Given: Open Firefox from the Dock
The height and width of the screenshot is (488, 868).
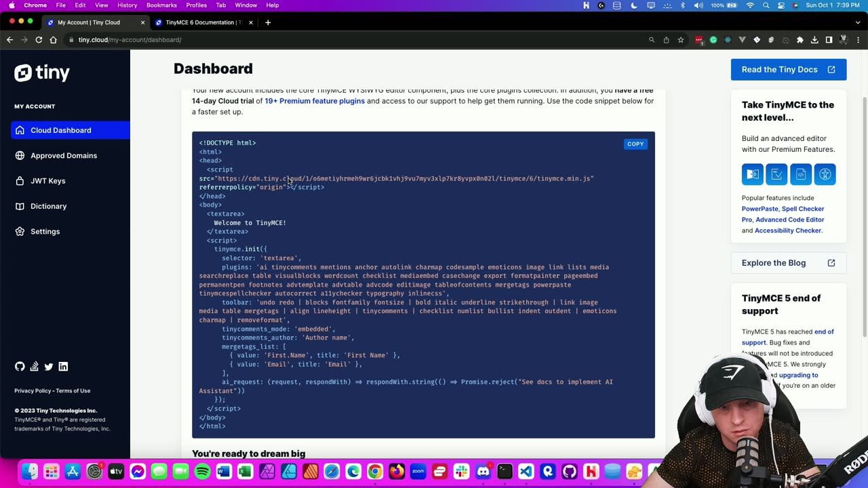Looking at the screenshot, I should click(x=397, y=472).
